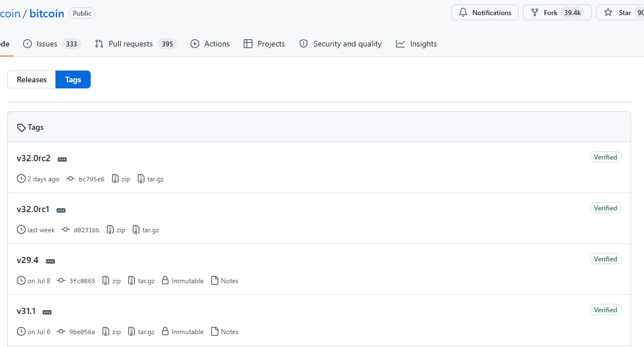Show Verified details for v32.0rc1
This screenshot has height=347, width=644.
[x=605, y=208]
